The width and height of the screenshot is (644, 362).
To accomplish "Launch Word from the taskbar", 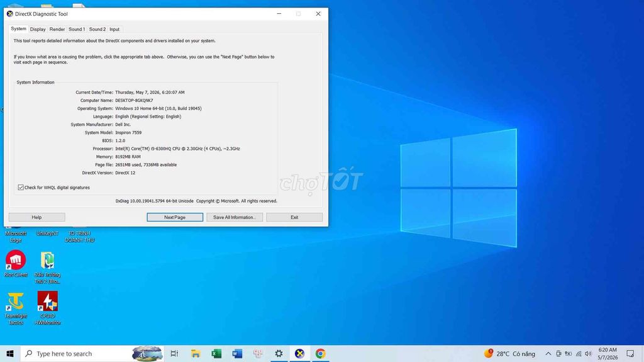I will tap(237, 353).
